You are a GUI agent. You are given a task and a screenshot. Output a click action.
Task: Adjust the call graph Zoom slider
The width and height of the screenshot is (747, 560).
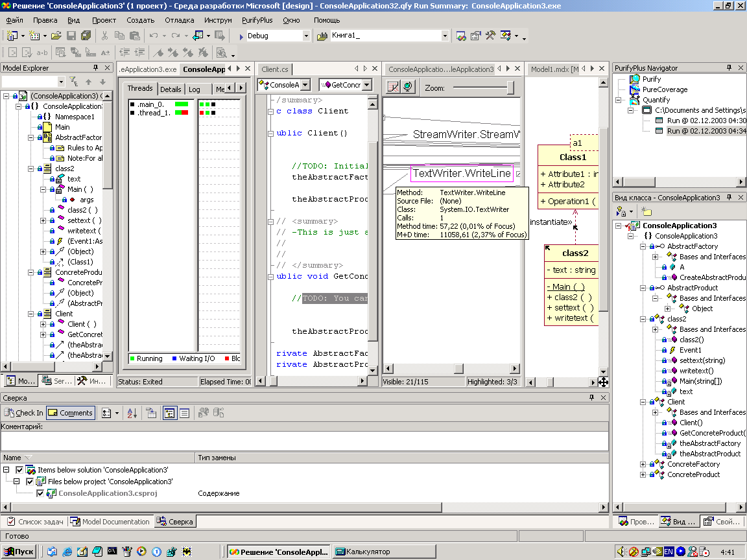[510, 87]
